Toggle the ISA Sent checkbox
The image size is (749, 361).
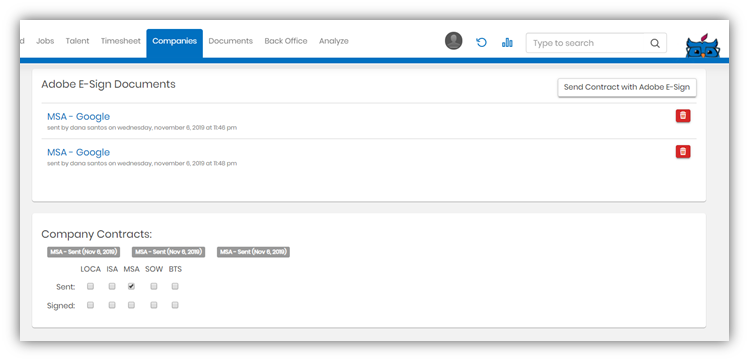[112, 287]
